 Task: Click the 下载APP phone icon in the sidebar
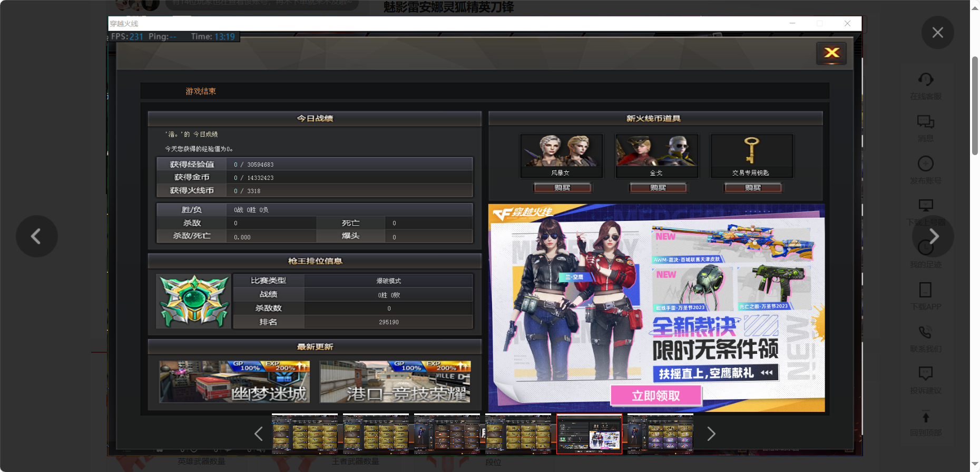coord(926,290)
